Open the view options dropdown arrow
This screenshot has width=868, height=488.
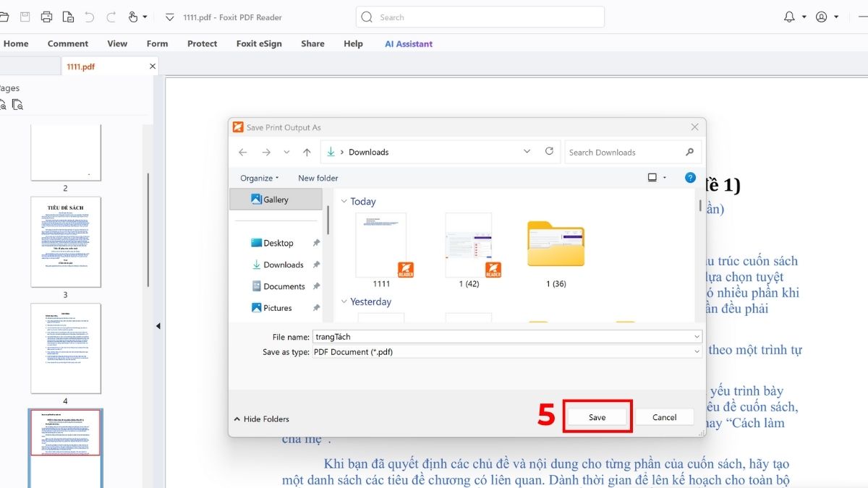click(665, 178)
